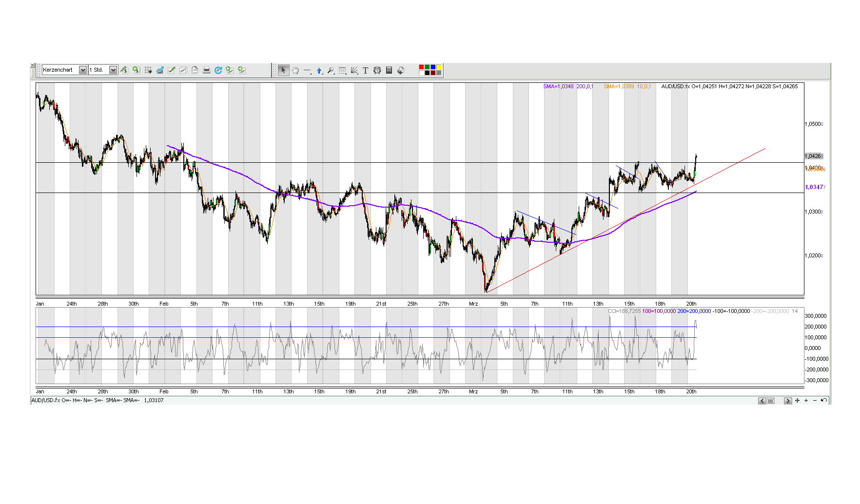The height and width of the screenshot is (504, 860).
Task: Click the duplicate chart window icon
Action: pos(183,70)
